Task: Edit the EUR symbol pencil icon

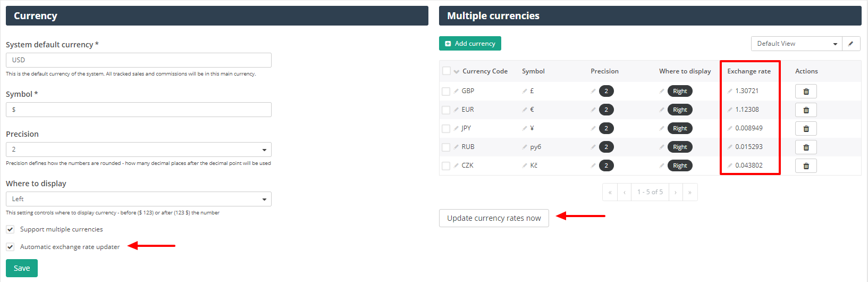Action: 525,110
